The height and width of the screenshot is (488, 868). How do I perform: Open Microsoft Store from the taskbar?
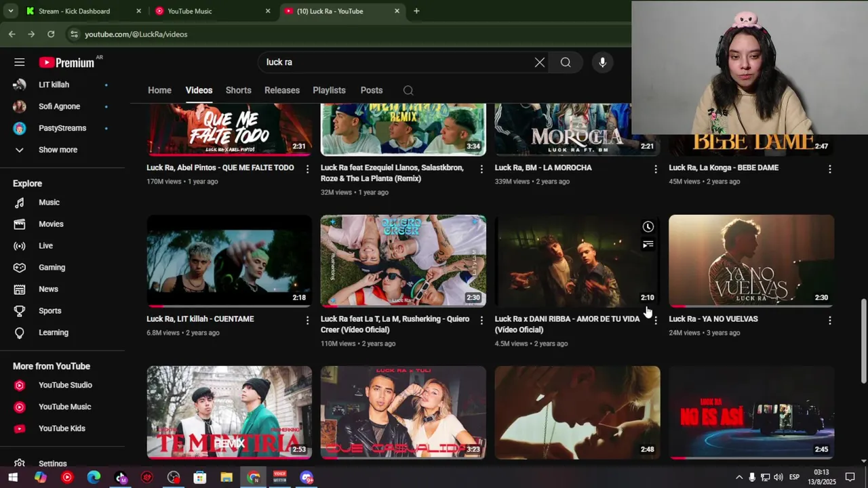tap(200, 477)
